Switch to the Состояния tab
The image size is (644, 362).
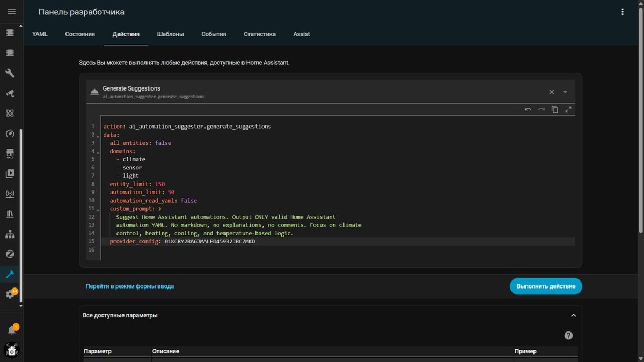tap(80, 34)
